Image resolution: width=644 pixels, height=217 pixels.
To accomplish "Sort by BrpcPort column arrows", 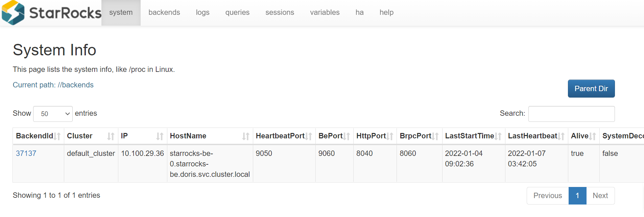I will 435,136.
